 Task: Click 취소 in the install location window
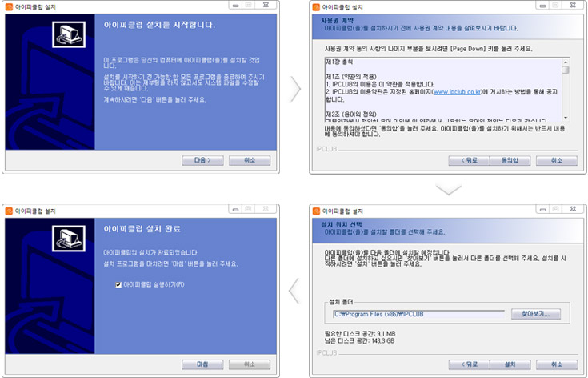(x=557, y=364)
